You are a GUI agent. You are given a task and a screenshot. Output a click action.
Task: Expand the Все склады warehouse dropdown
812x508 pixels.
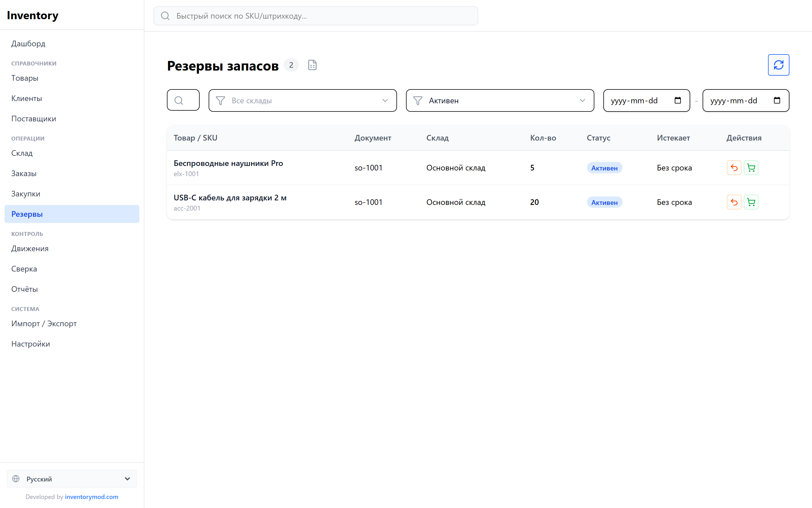[x=303, y=100]
